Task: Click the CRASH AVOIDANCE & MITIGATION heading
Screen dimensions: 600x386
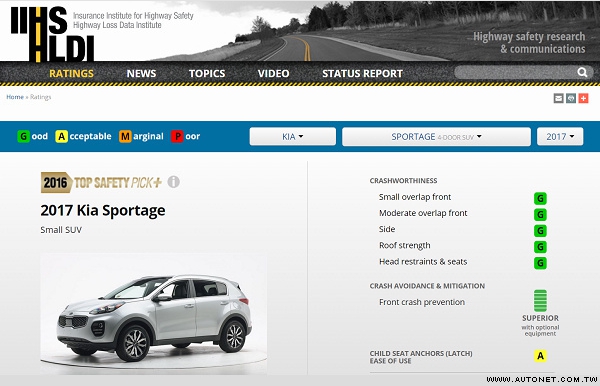Action: click(427, 286)
